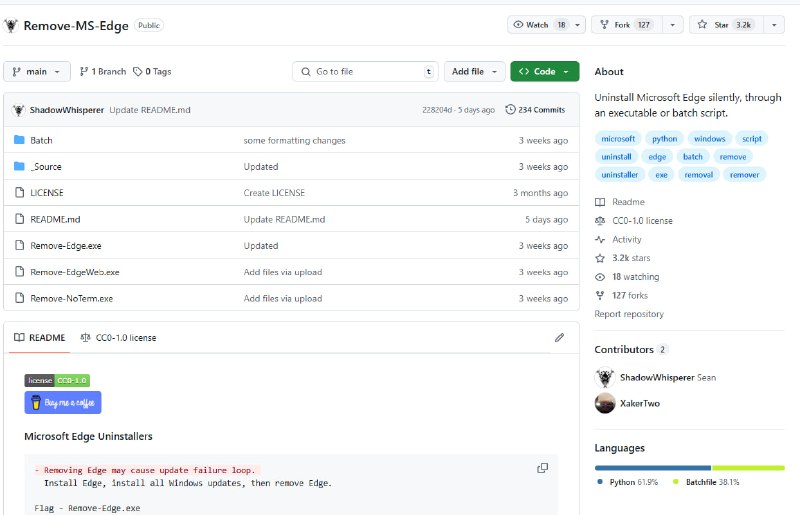800x515 pixels.
Task: Open the green Code dropdown
Action: (x=544, y=72)
